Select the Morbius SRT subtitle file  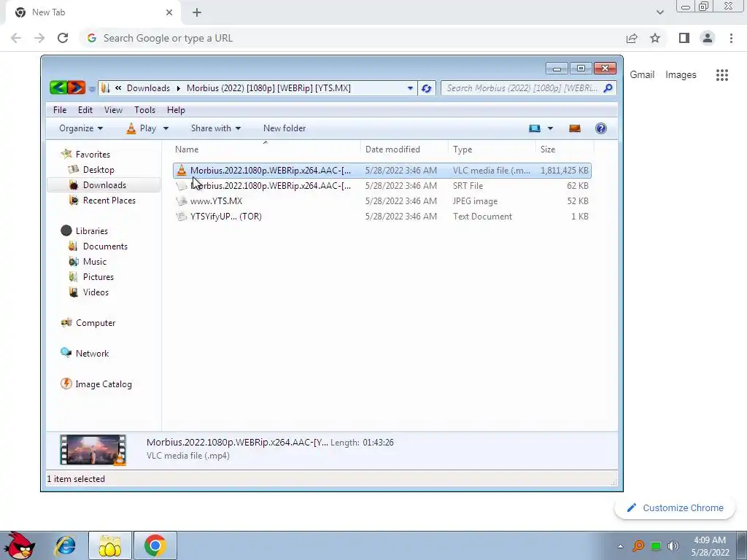[382, 186]
